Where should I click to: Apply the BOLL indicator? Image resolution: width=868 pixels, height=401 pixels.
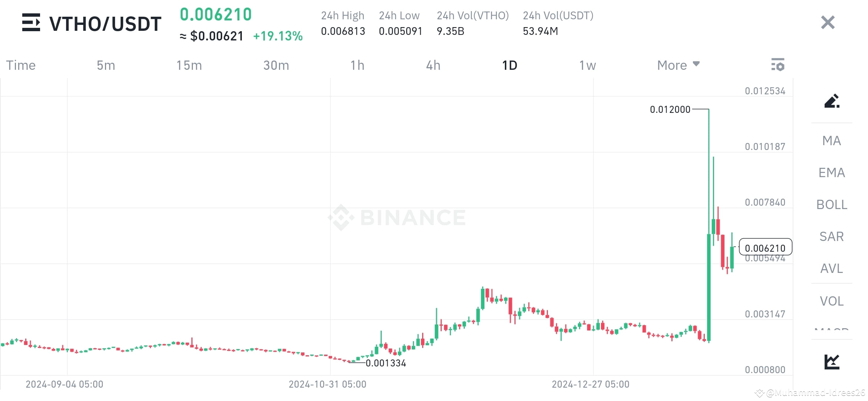(831, 205)
